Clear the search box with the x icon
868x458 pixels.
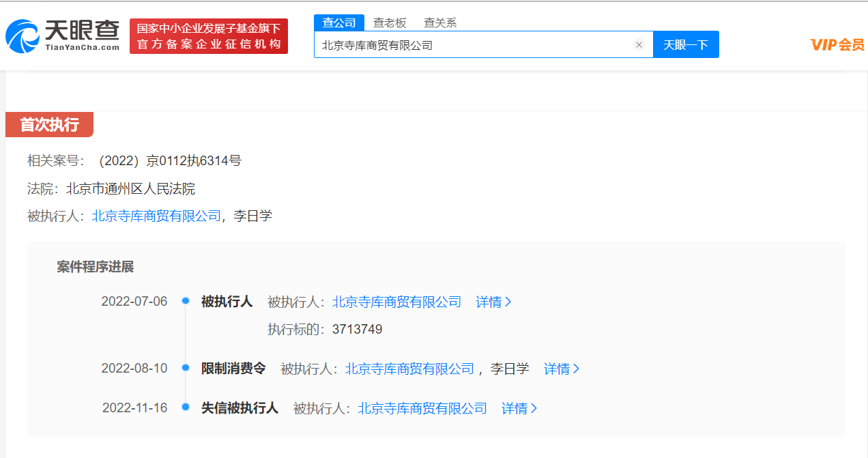(639, 45)
